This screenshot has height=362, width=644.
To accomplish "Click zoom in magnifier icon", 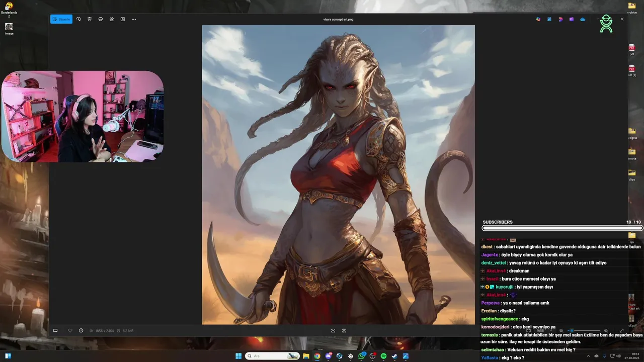I will click(606, 330).
